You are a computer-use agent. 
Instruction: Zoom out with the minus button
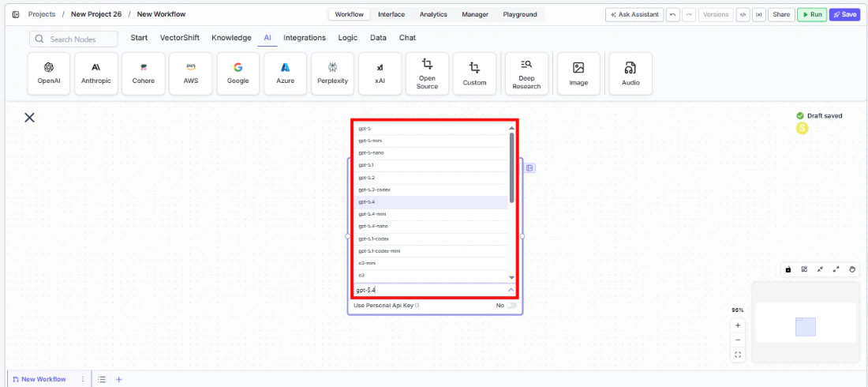point(737,340)
